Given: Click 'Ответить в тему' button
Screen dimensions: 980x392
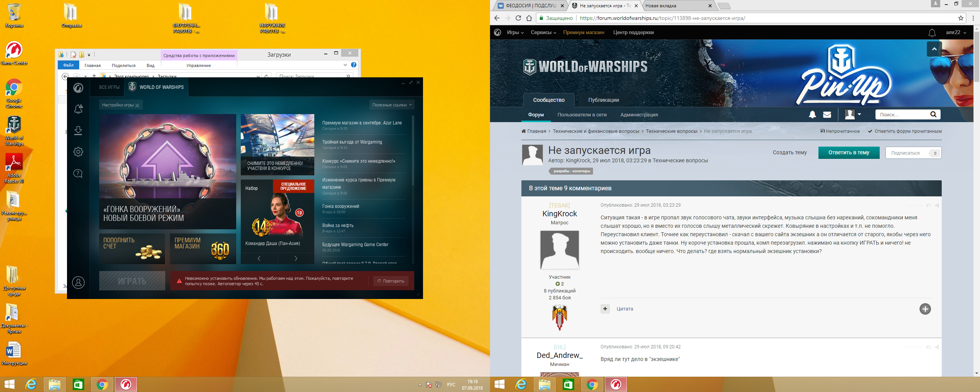Looking at the screenshot, I should (x=849, y=152).
